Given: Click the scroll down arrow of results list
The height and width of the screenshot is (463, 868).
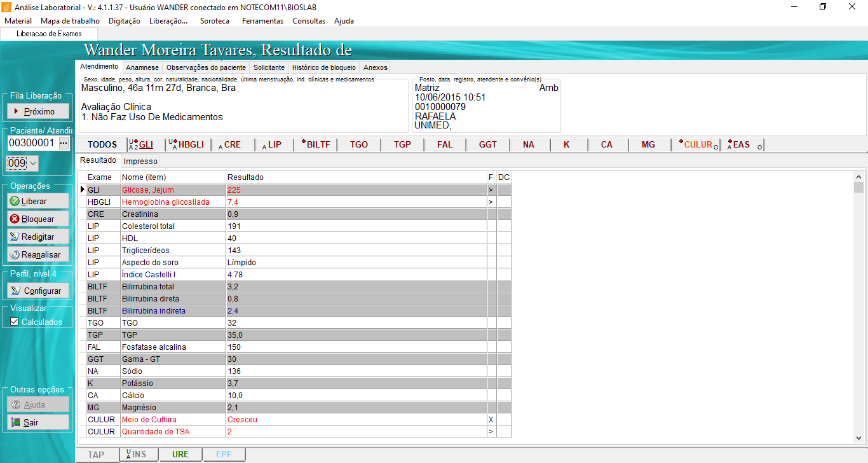Looking at the screenshot, I should coord(858,438).
